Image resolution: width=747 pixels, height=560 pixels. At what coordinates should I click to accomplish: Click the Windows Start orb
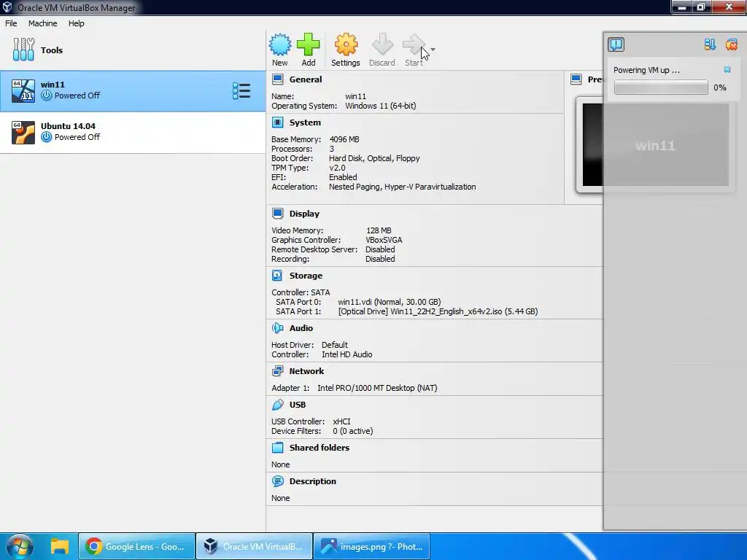pyautogui.click(x=20, y=546)
